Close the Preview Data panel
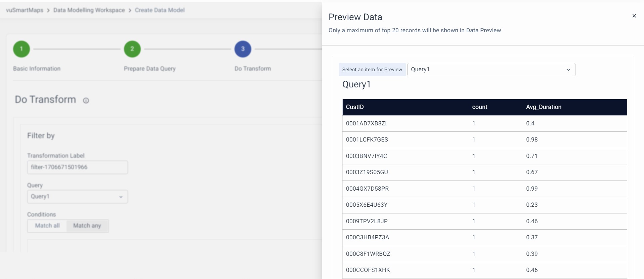 point(634,16)
